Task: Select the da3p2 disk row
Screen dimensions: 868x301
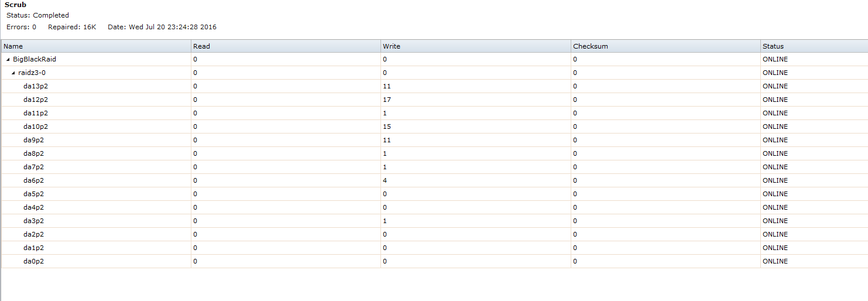Action: pos(434,221)
